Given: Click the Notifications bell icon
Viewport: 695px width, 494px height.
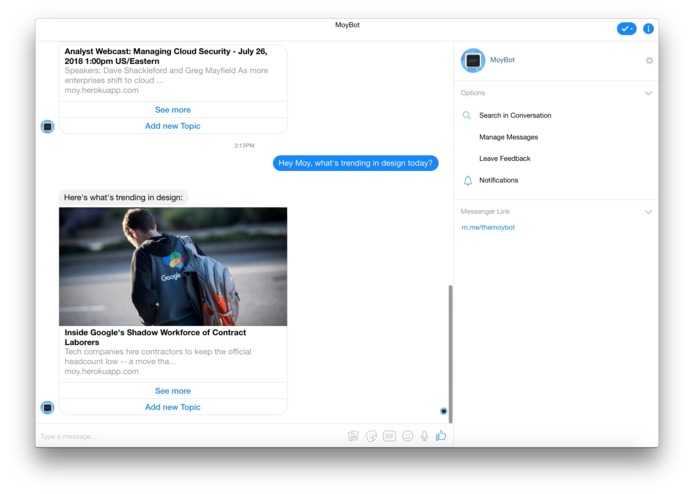Looking at the screenshot, I should coord(468,180).
